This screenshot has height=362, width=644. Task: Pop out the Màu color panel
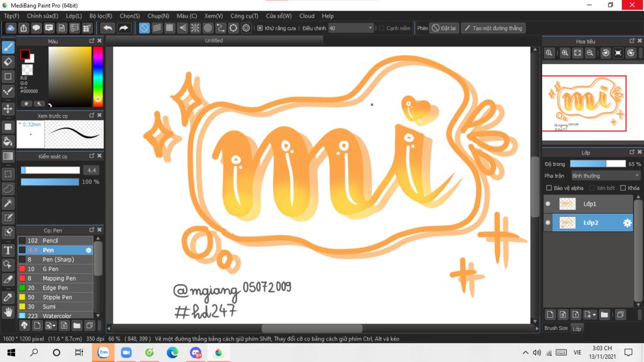tap(92, 41)
